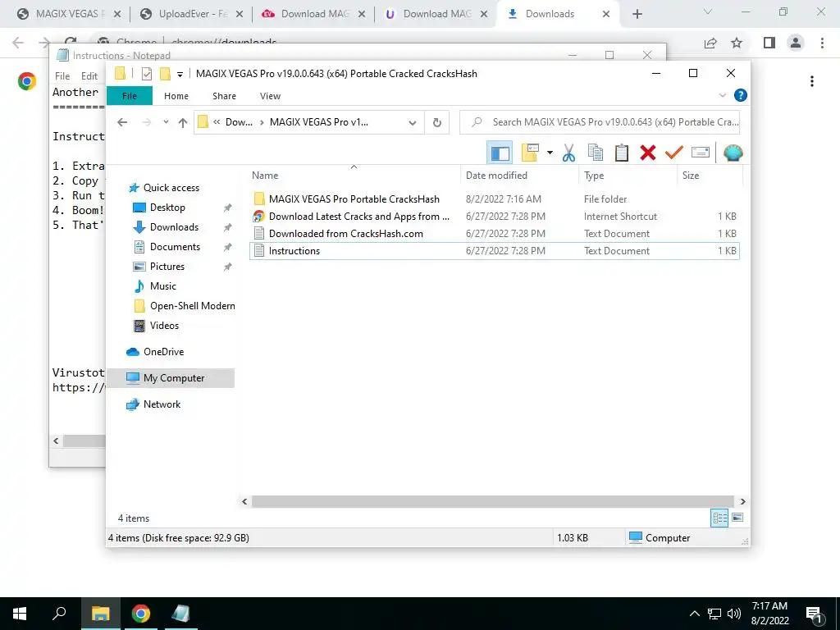Click the Cut scissors icon
Screen dimensions: 840x630
(568, 153)
